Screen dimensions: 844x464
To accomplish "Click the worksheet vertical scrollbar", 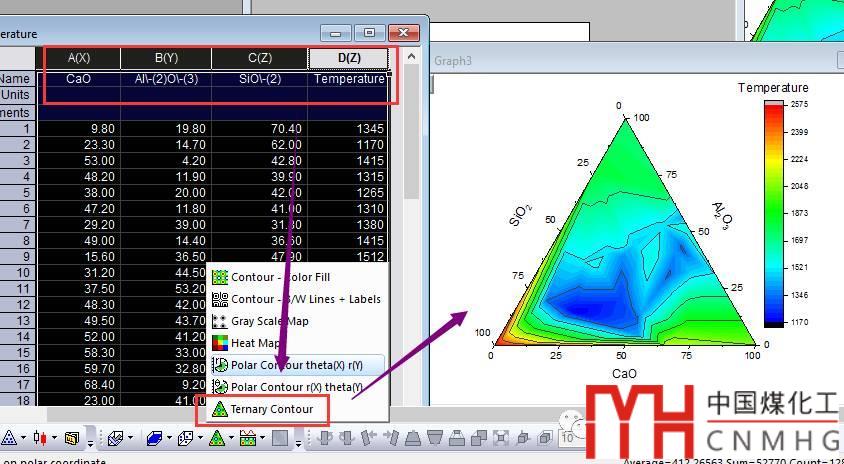I will tap(411, 250).
